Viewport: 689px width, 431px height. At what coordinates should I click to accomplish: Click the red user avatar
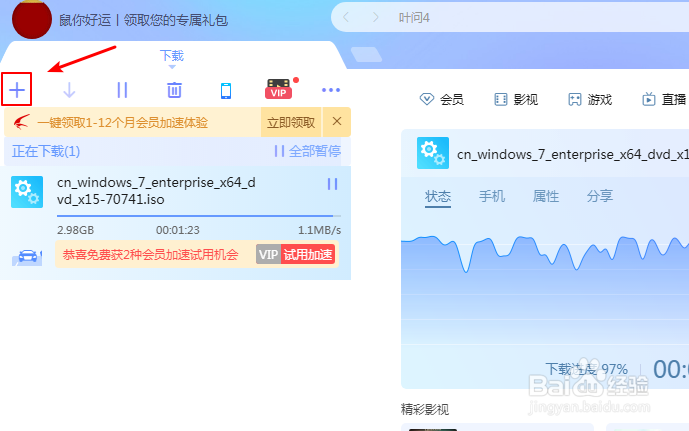(x=32, y=19)
